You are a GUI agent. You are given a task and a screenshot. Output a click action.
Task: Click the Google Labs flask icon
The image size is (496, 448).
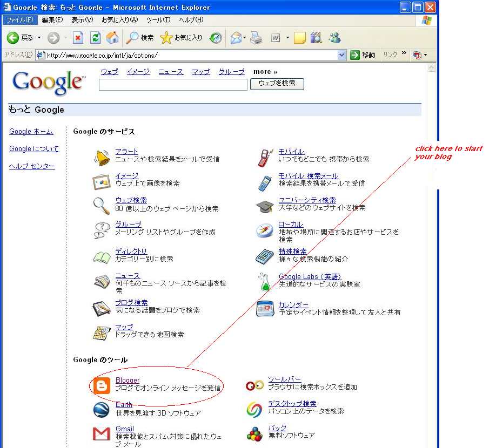pyautogui.click(x=264, y=282)
